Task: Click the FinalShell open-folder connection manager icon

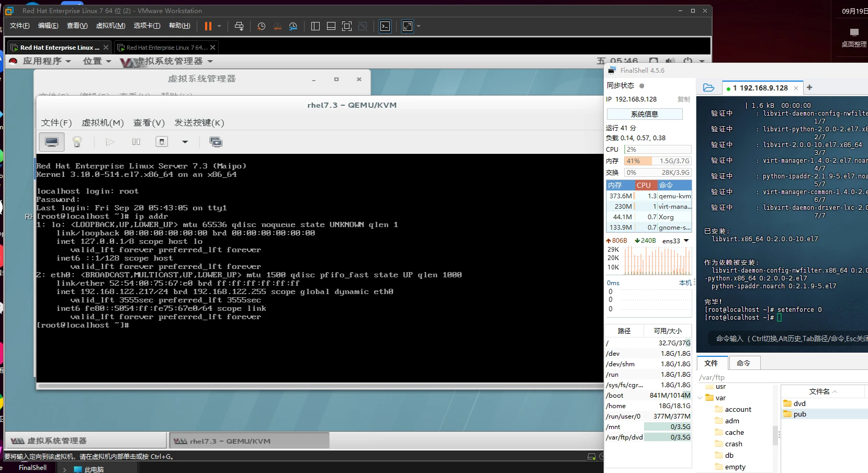Action: point(709,88)
